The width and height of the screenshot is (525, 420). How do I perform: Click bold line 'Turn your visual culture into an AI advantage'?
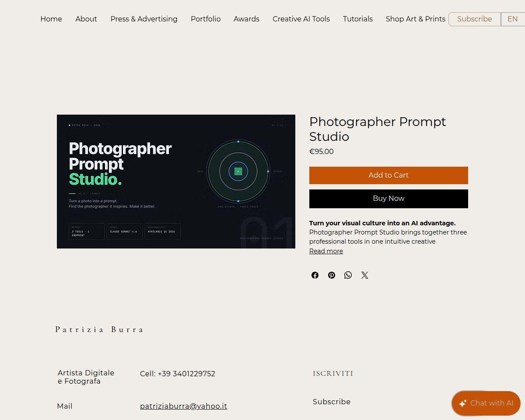382,223
